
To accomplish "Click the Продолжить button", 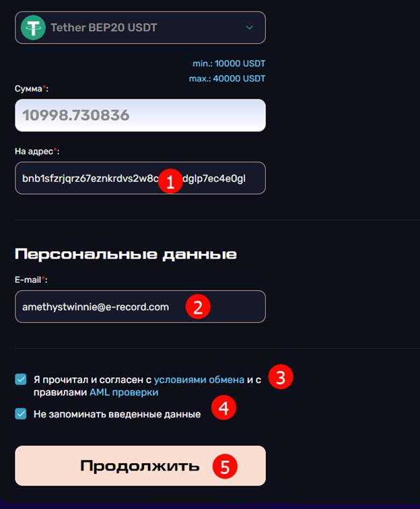I will click(140, 466).
